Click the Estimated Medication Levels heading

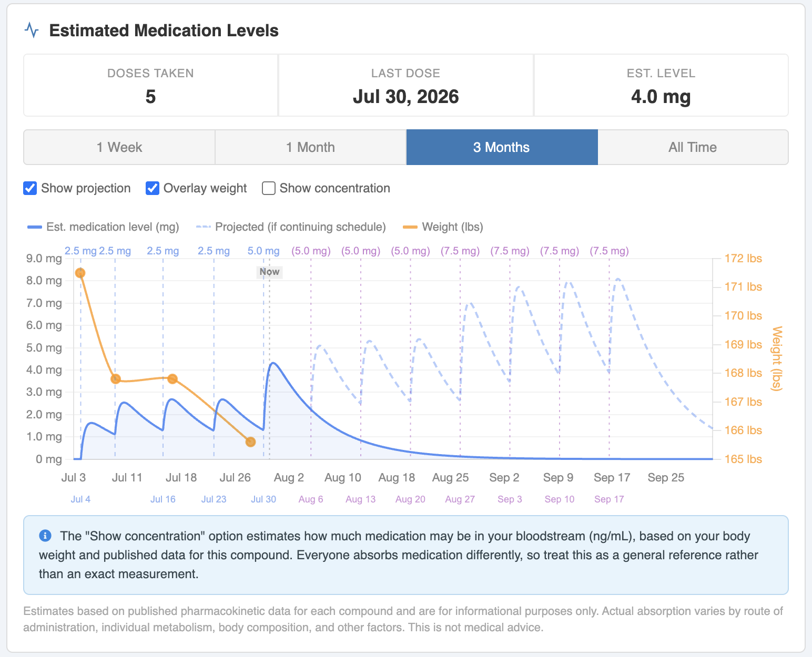(164, 30)
